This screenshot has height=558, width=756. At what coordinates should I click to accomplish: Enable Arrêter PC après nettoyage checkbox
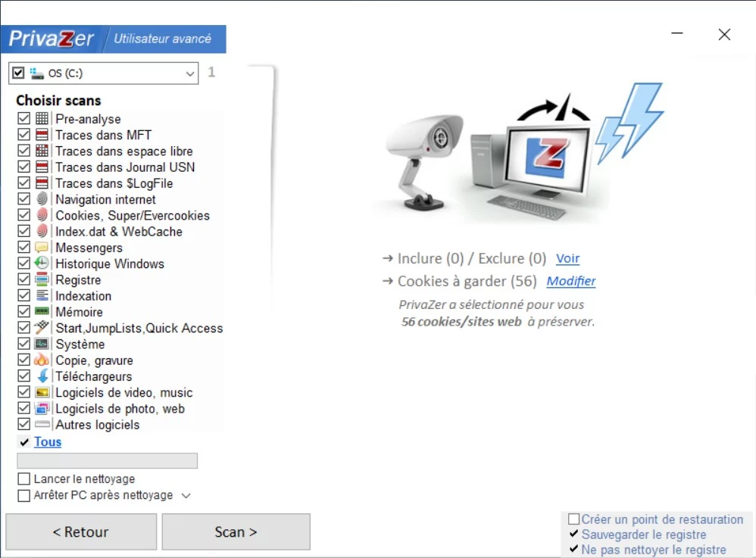[x=23, y=495]
